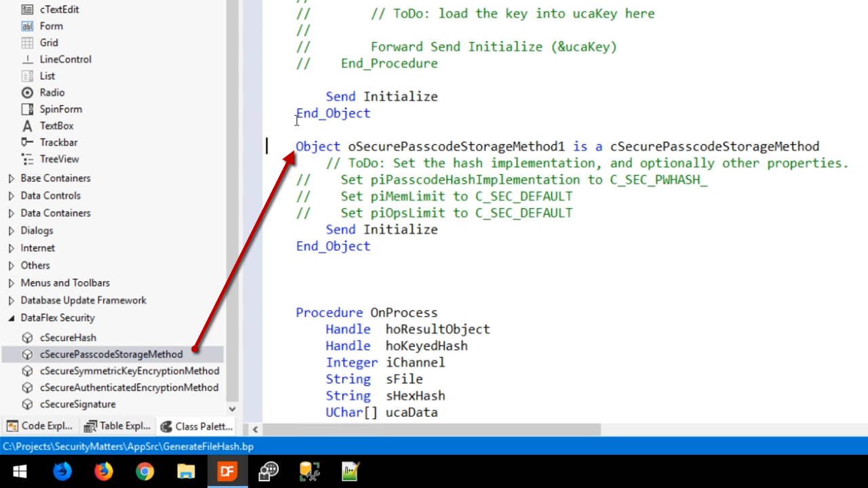
Task: Click the cSecureSignature class icon
Action: tap(27, 404)
